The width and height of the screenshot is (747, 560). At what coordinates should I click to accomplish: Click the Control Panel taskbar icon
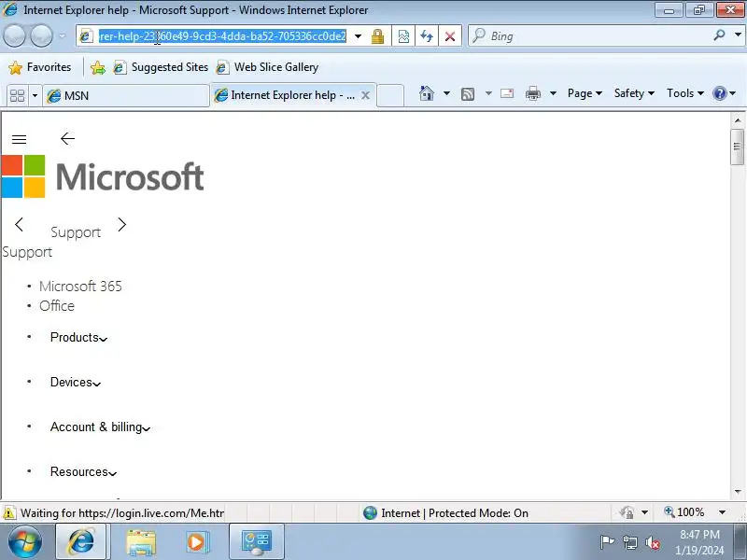coord(256,541)
